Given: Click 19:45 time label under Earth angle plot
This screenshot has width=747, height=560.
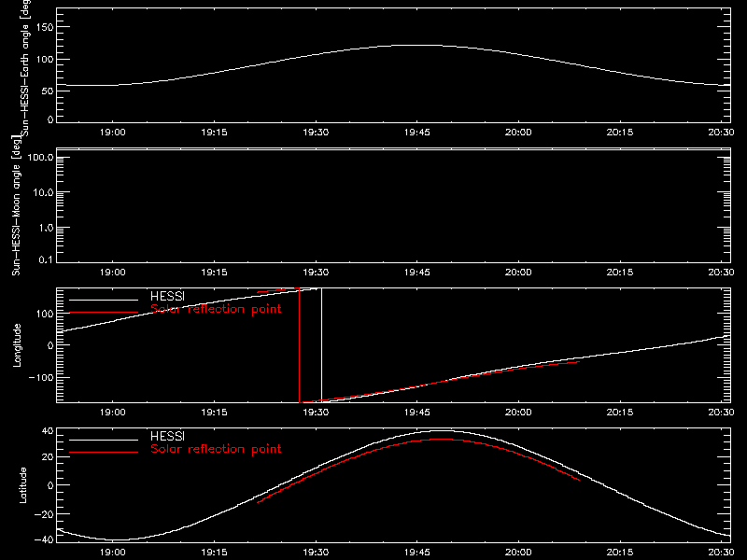Looking at the screenshot, I should 416,133.
